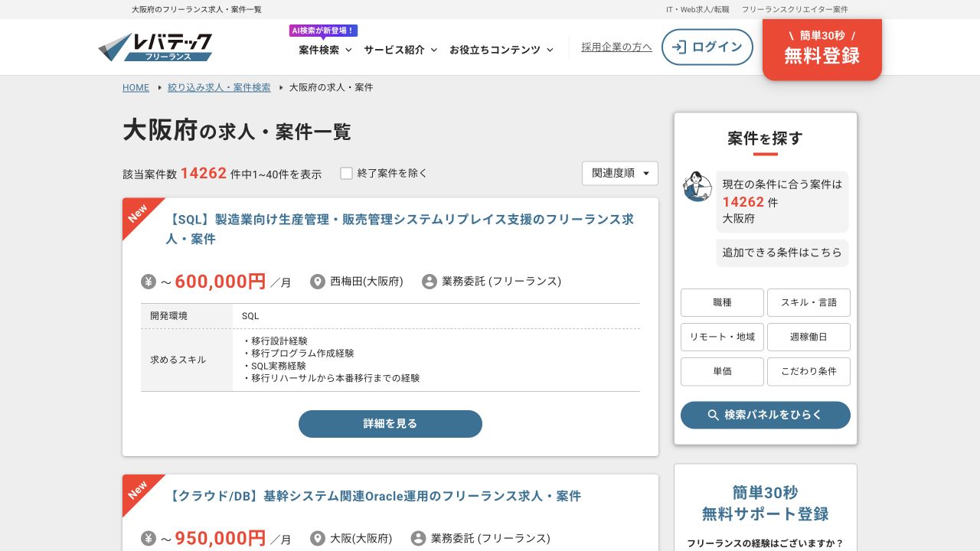Click the 求めるスキル row label
The image size is (980, 551).
tap(187, 360)
